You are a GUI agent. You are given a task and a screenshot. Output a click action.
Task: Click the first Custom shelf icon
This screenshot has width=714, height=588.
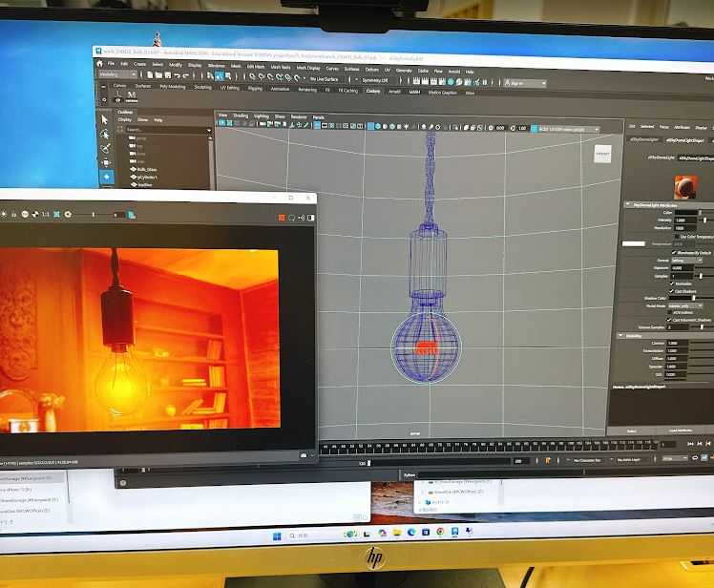point(117,96)
